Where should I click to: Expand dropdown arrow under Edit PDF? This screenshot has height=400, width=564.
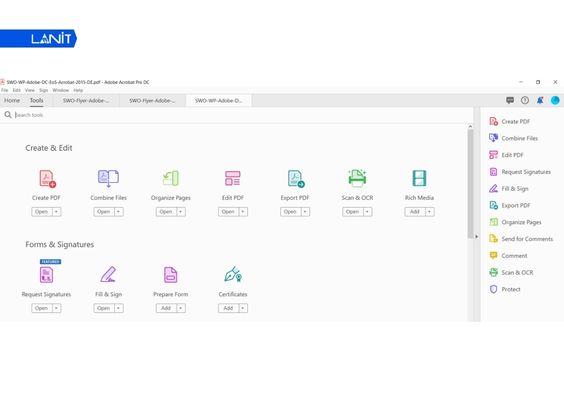[x=243, y=212]
